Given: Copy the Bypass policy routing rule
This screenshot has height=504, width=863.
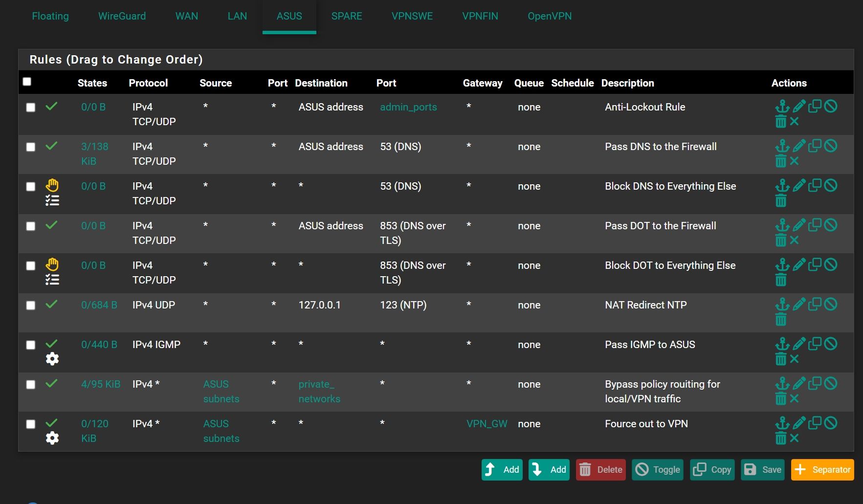Looking at the screenshot, I should 815,383.
